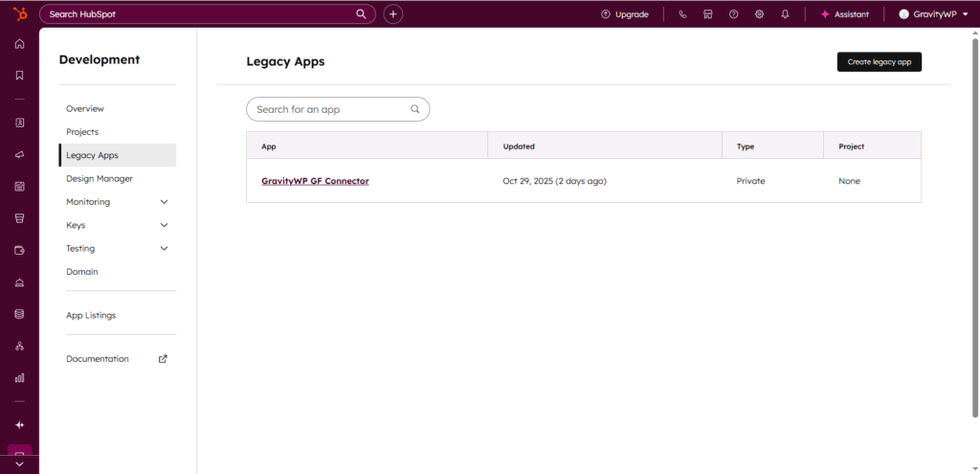Image resolution: width=980 pixels, height=474 pixels.
Task: Open the Sales icon below Content
Action: point(19,218)
